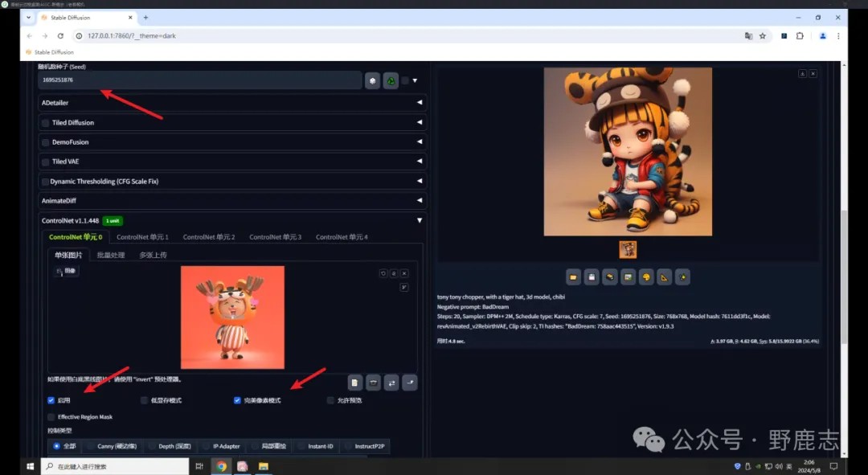Enable the 允许预览 allow preview checkbox
This screenshot has width=868, height=475.
pyautogui.click(x=330, y=400)
